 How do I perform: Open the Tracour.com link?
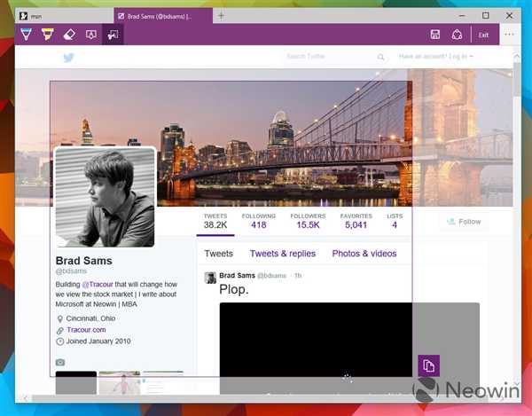(86, 329)
